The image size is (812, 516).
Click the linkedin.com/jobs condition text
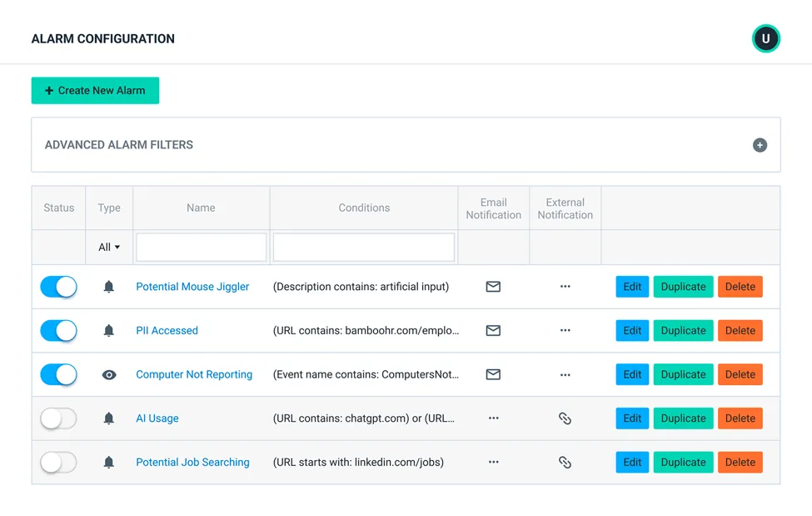tap(358, 462)
